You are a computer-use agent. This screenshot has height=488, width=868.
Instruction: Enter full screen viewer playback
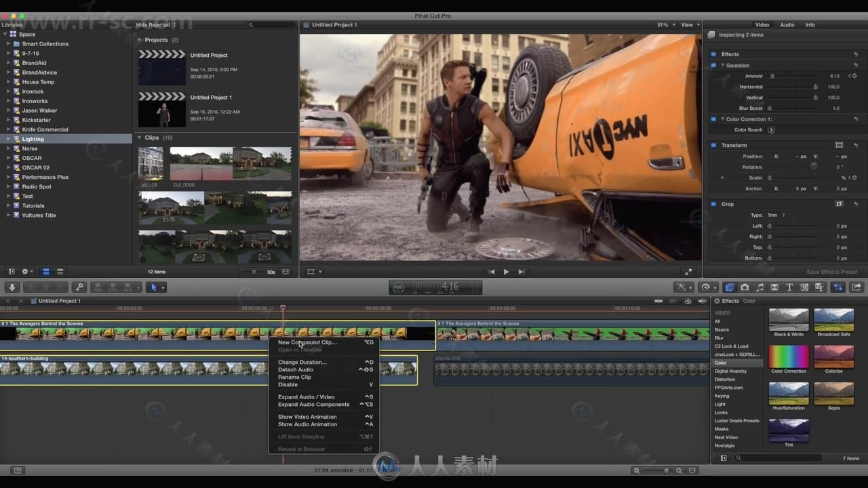(x=688, y=272)
